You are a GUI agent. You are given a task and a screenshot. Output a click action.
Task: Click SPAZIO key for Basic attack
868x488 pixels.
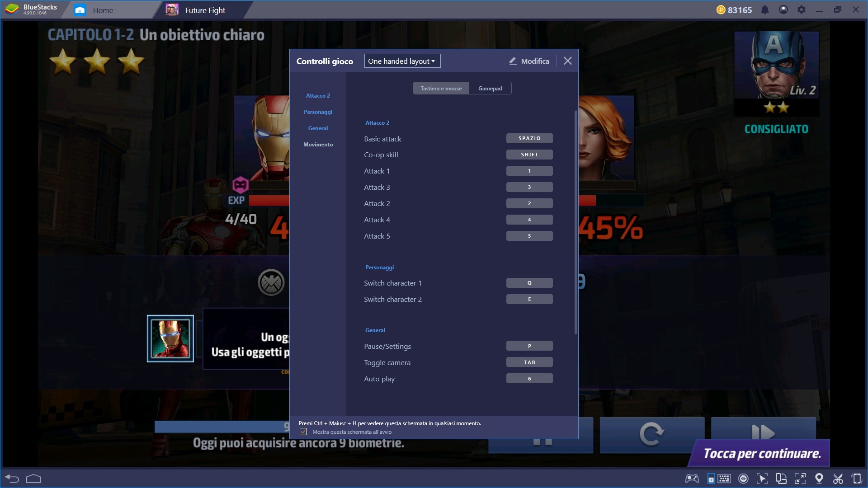[x=529, y=138]
